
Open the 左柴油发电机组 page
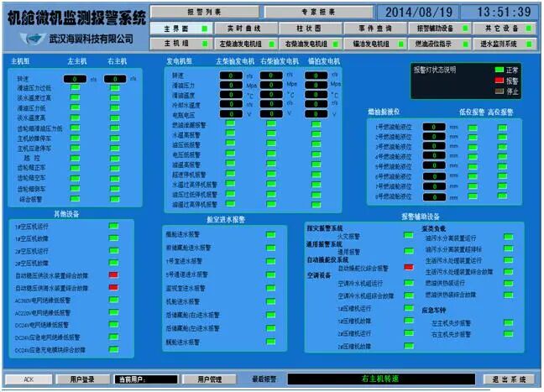pos(246,44)
